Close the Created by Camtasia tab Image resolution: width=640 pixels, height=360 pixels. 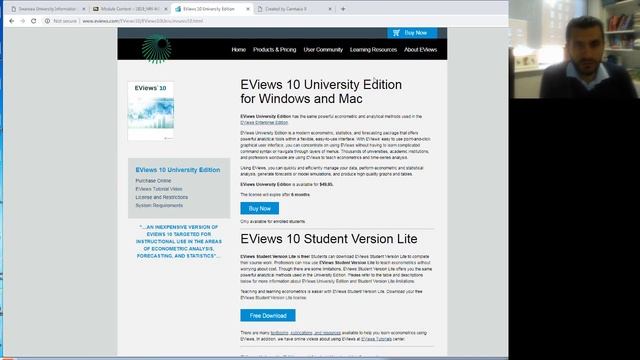(x=330, y=9)
